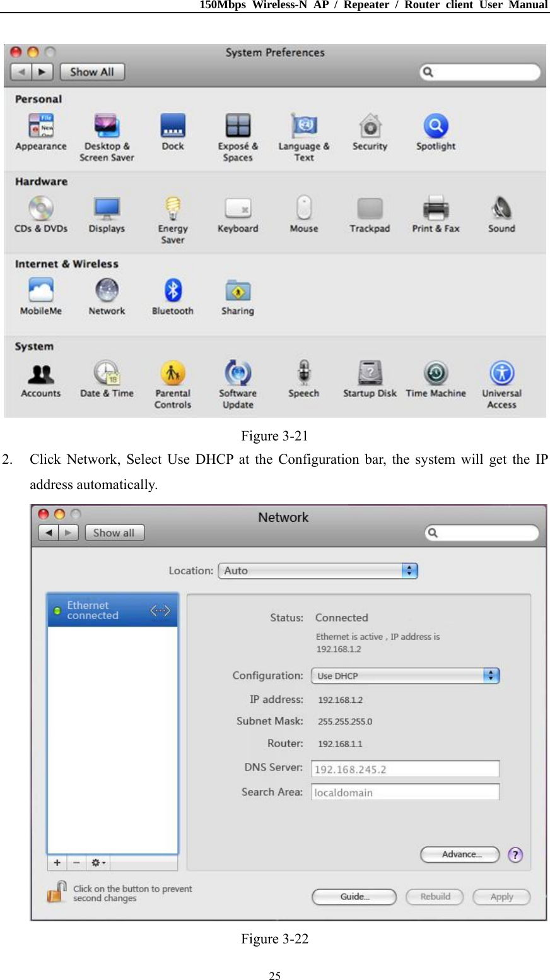Screen dimensions: 550x980
Task: Open the Security preference pane
Action: click(x=370, y=128)
